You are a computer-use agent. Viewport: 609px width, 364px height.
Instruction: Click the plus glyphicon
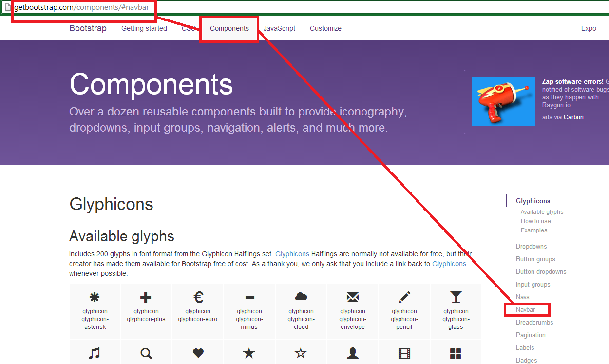(146, 298)
